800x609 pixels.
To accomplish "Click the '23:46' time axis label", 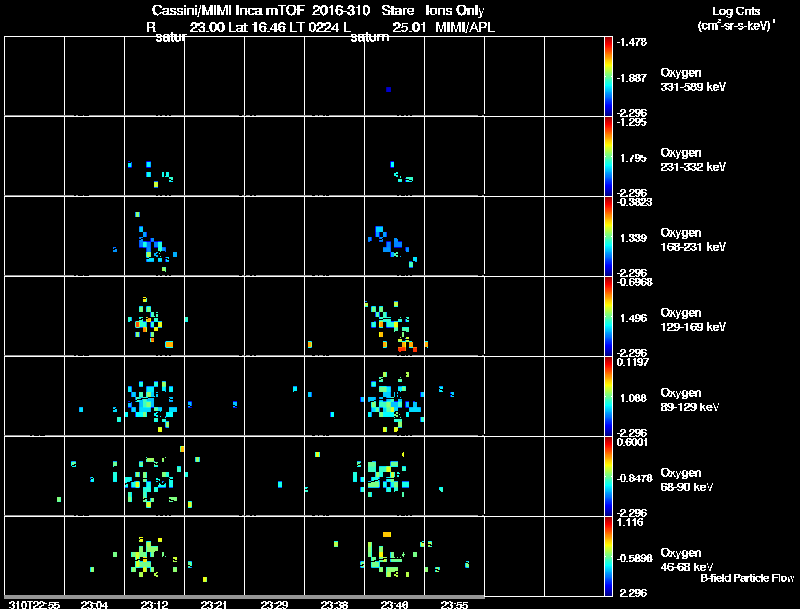I will pos(394,604).
